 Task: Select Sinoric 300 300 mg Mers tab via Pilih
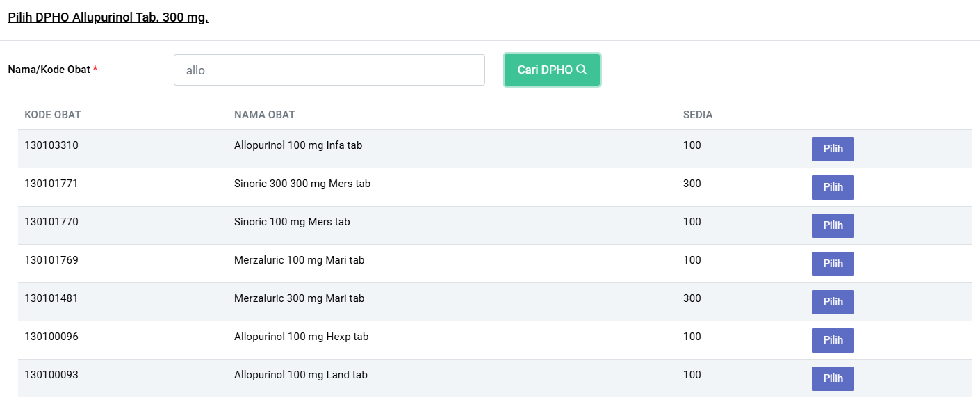point(833,187)
